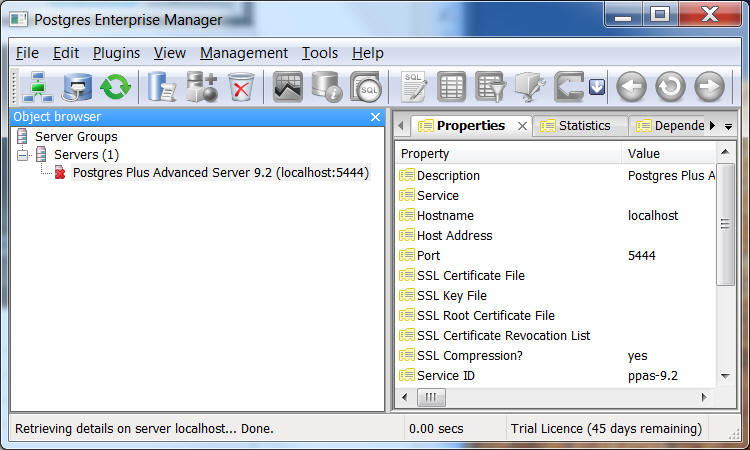750x450 pixels.
Task: Open the tab list dropdown arrow
Action: coord(728,127)
